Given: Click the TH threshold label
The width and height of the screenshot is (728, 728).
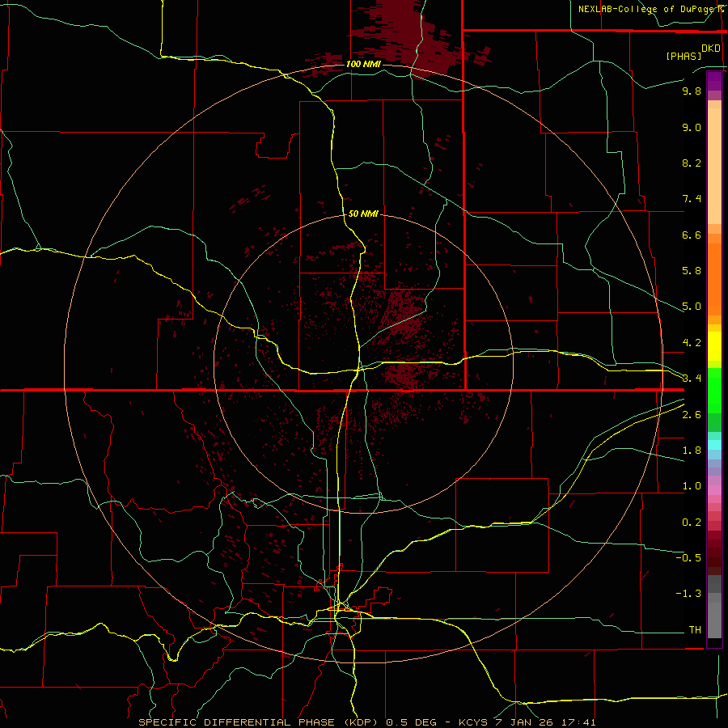Looking at the screenshot, I should (x=695, y=630).
